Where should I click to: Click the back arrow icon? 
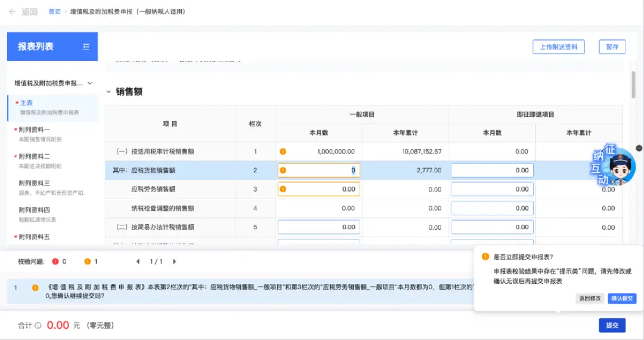(13, 11)
